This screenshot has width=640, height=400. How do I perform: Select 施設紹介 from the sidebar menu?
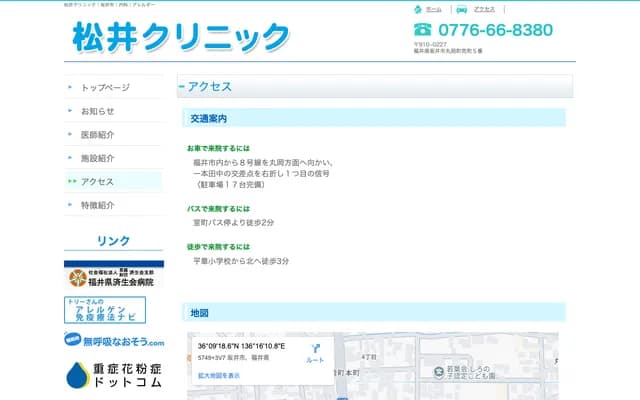(98, 158)
